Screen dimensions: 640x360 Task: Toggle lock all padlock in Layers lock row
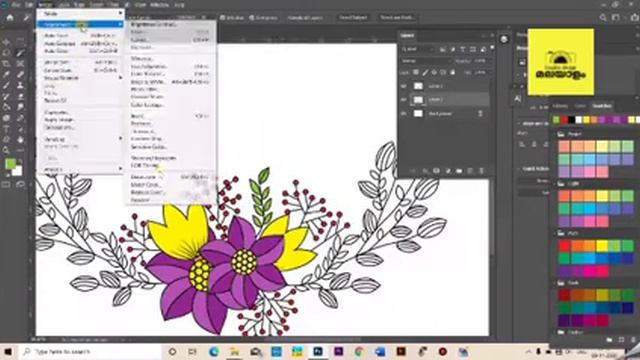(x=453, y=72)
